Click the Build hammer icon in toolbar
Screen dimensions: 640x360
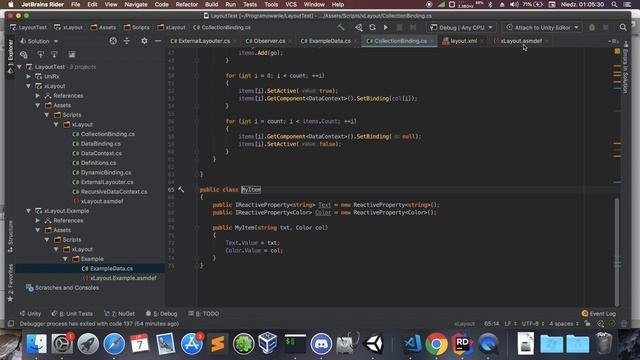tap(341, 27)
